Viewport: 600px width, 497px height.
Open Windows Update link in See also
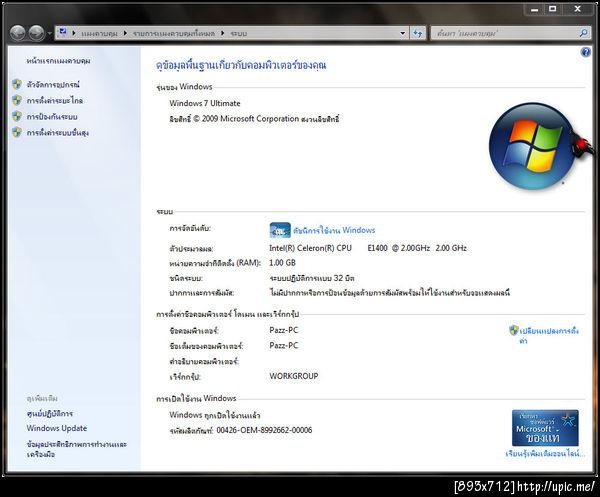[x=57, y=428]
